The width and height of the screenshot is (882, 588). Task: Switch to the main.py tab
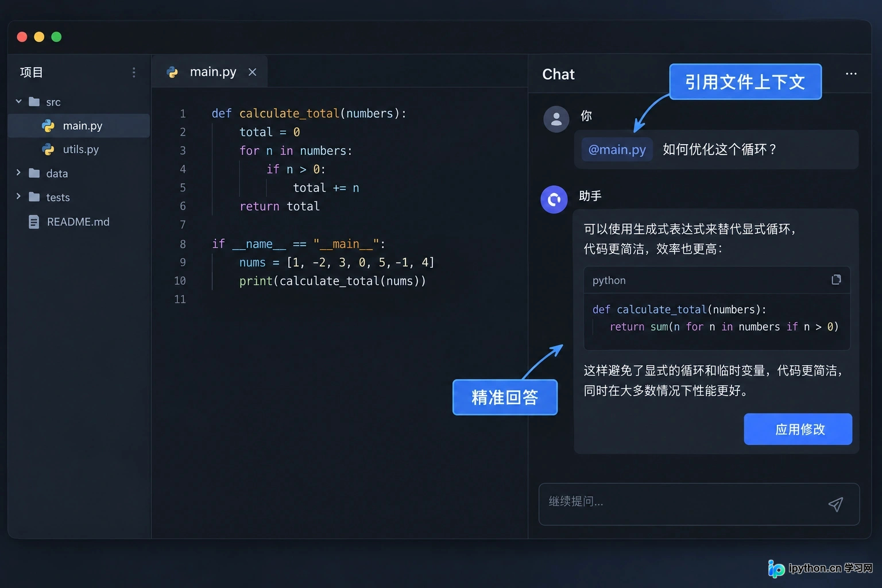[x=210, y=72]
